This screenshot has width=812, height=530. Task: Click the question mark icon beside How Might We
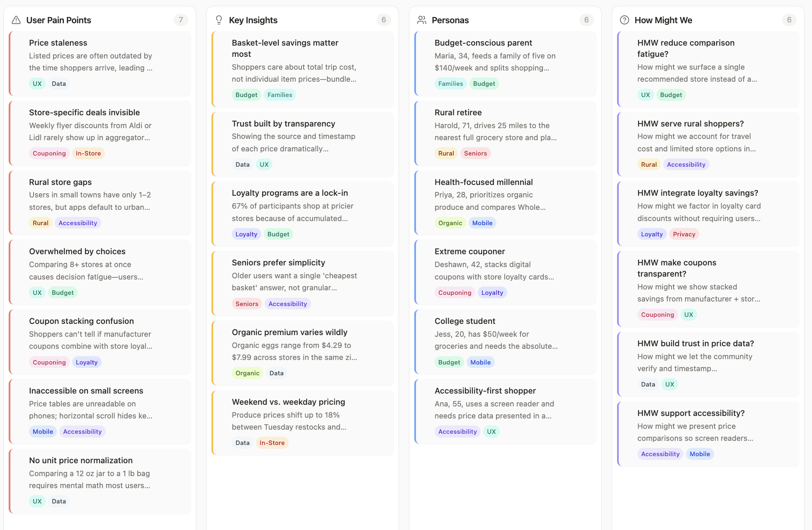(624, 20)
